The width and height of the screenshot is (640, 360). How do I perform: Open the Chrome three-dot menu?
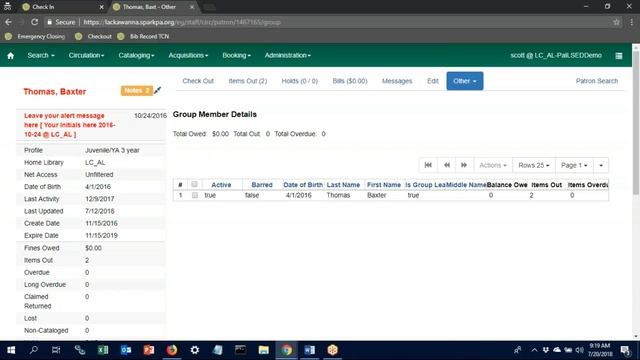(x=631, y=22)
